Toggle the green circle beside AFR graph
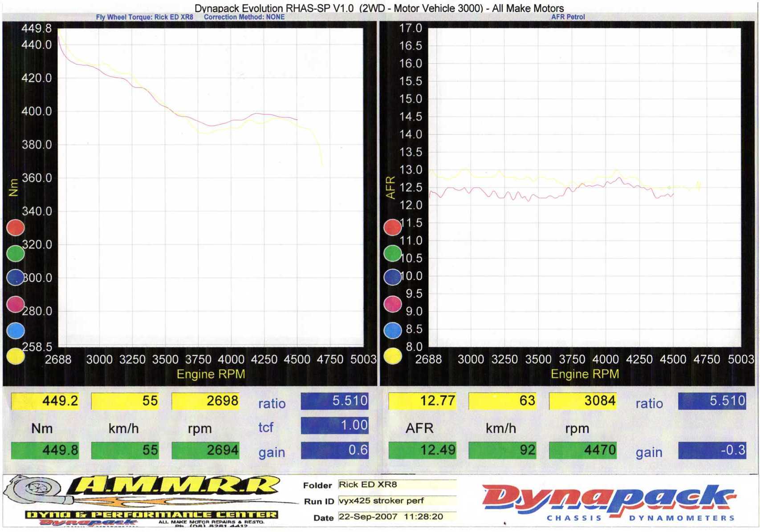The width and height of the screenshot is (760, 532). (392, 253)
